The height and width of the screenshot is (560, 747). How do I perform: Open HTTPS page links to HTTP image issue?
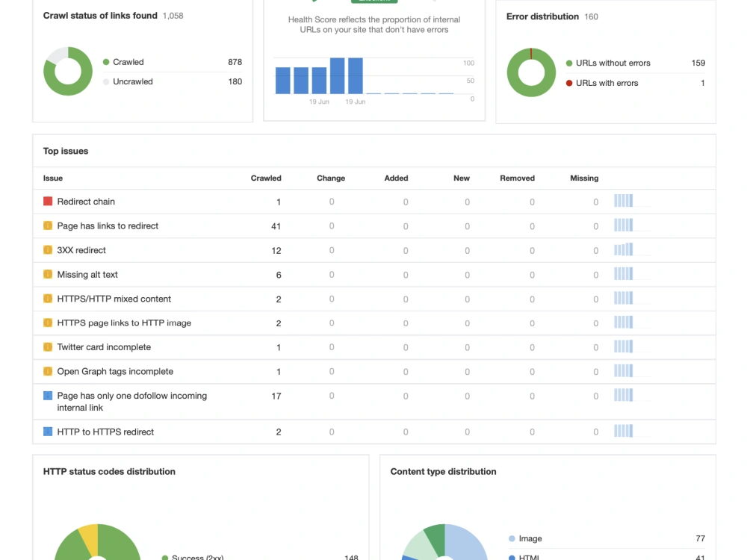coord(124,323)
